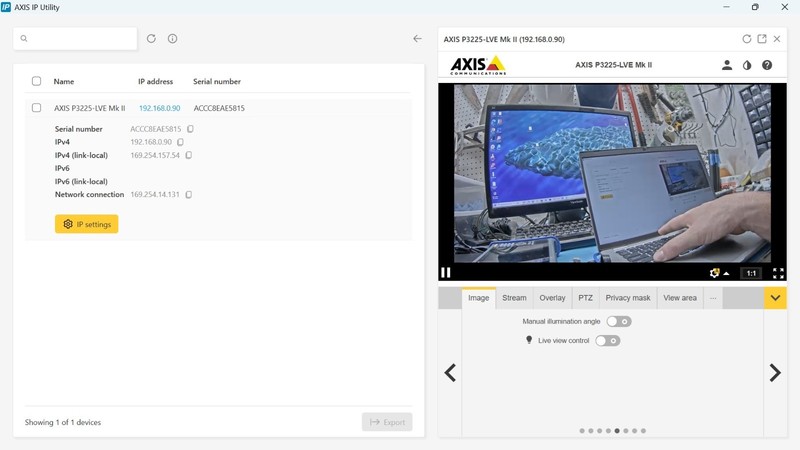Collapse panel with the left arrow icon
800x450 pixels.
417,39
